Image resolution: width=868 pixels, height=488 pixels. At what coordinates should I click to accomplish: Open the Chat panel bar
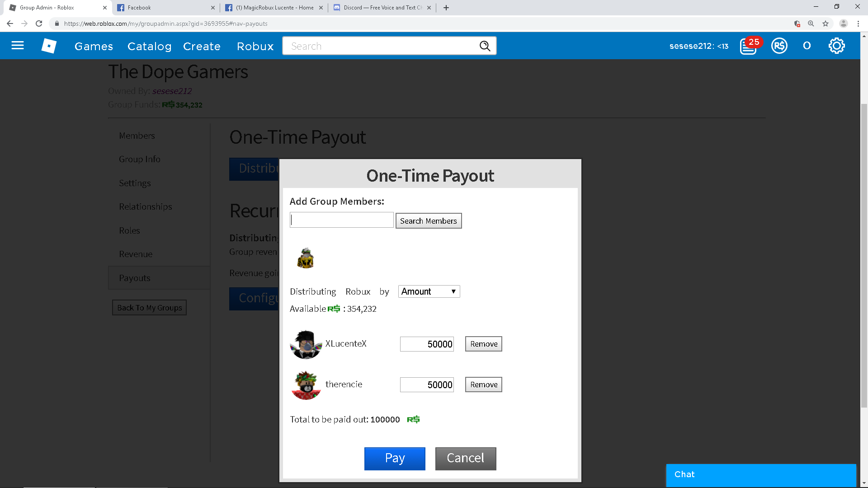click(x=761, y=475)
